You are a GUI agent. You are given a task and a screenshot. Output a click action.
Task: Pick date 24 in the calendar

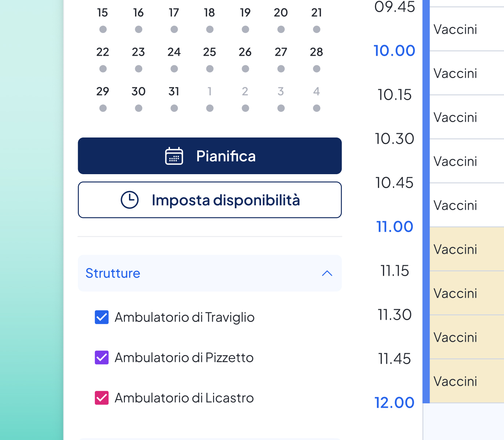point(174,52)
